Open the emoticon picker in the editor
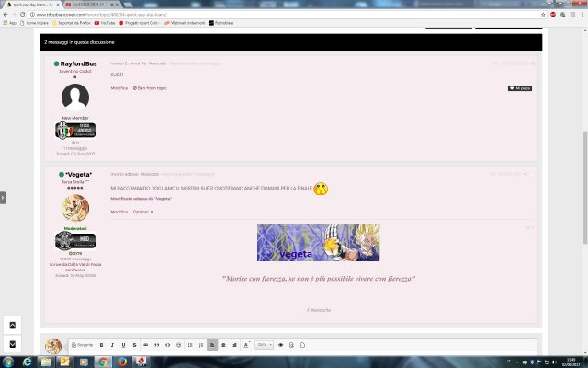Viewport: 588px width, 368px height. (x=179, y=345)
